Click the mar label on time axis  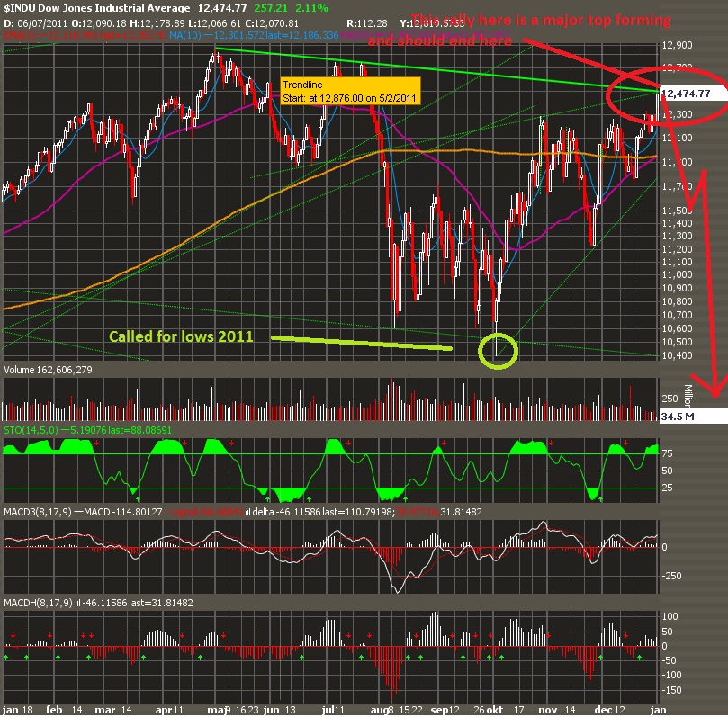[x=105, y=710]
